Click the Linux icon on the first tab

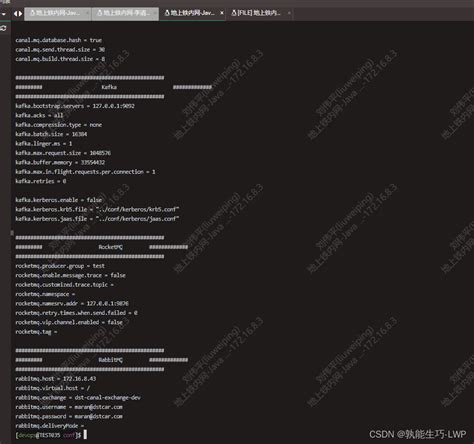coord(33,13)
